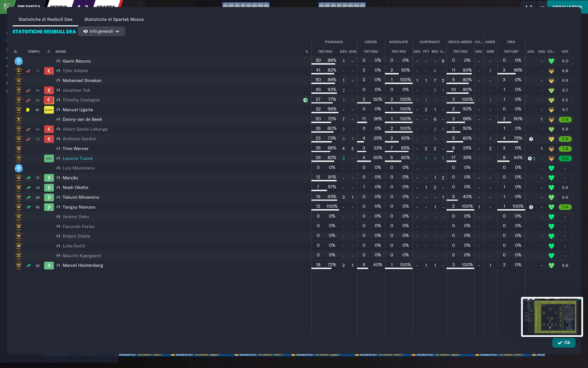Click the green MiC badge for Lassina Traoré
The height and width of the screenshot is (368, 588).
click(x=49, y=158)
